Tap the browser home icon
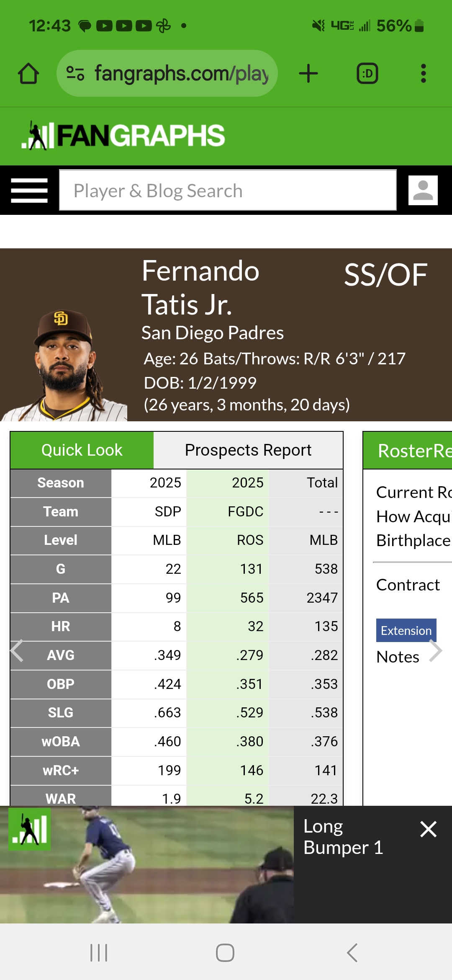 pyautogui.click(x=28, y=74)
